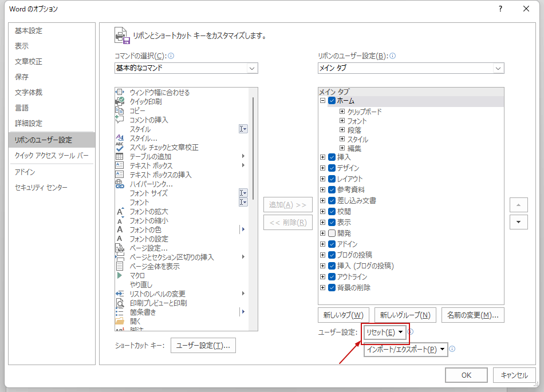Open 文章校正 options category
Viewport: 544px width, 392px height.
click(52, 61)
